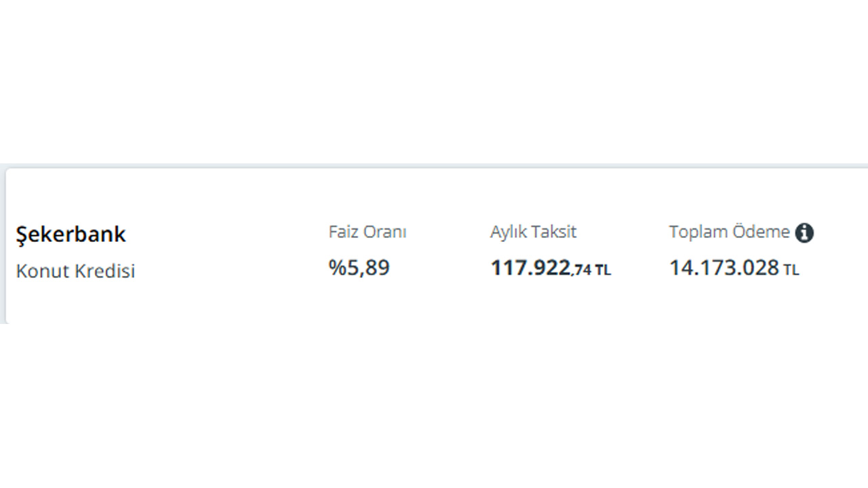This screenshot has height=488, width=868.
Task: Click the percent sign before 5,89
Action: point(337,268)
